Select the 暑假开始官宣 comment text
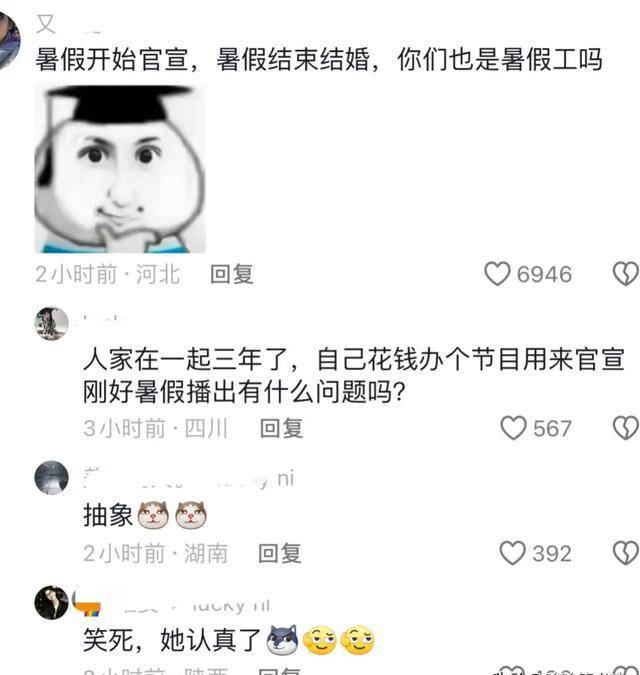 [x=318, y=59]
